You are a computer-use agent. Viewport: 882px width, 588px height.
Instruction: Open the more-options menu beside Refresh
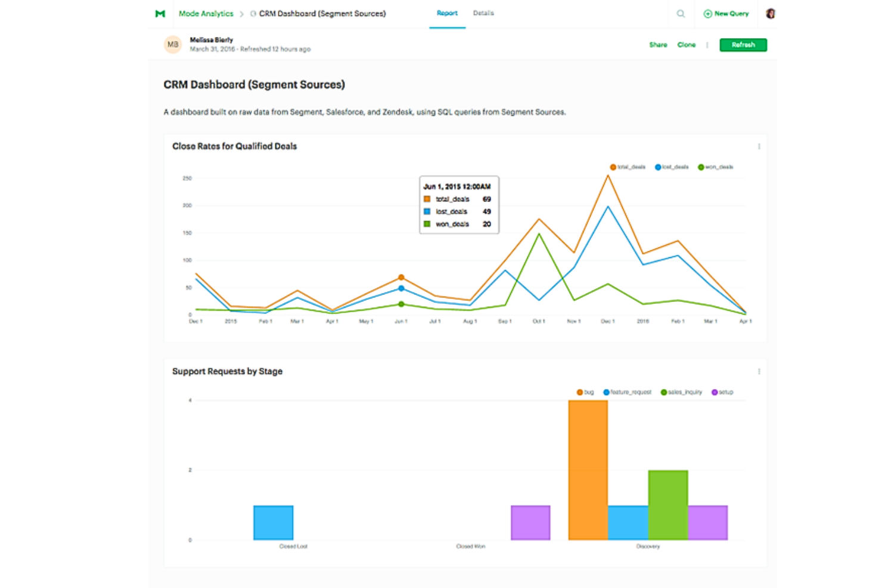(707, 45)
